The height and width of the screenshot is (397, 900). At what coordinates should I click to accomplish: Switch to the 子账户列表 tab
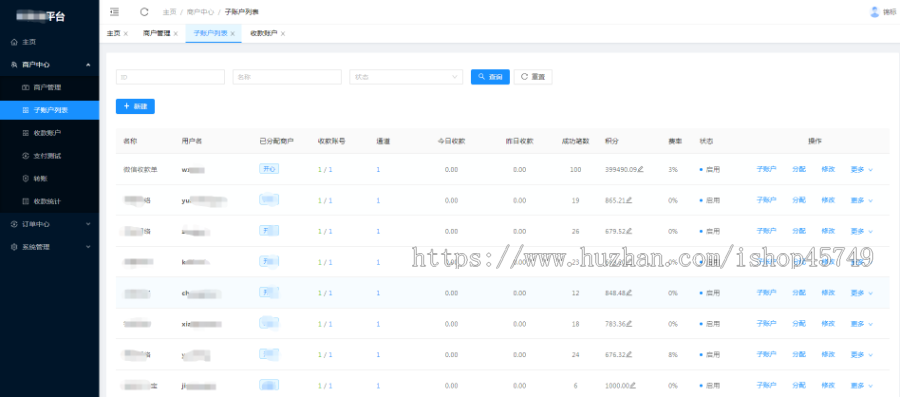(x=211, y=33)
